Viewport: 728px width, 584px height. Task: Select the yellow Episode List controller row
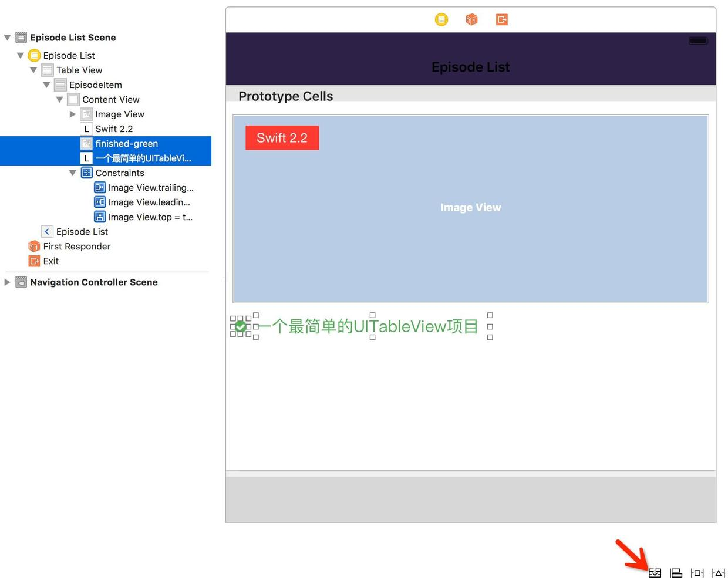(x=69, y=55)
